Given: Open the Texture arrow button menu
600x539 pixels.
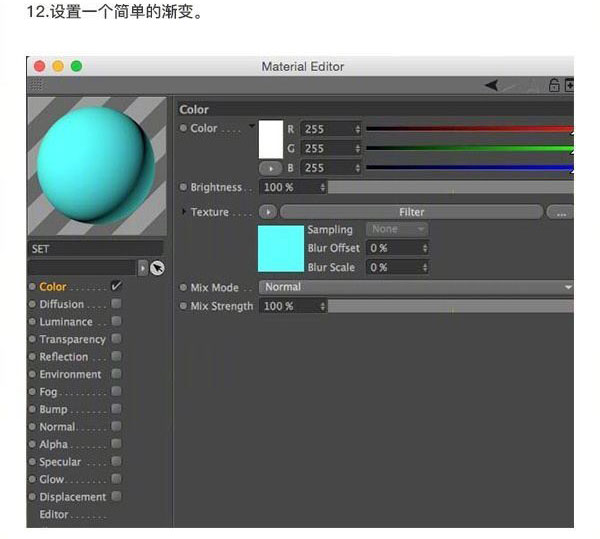Looking at the screenshot, I should coord(268,212).
